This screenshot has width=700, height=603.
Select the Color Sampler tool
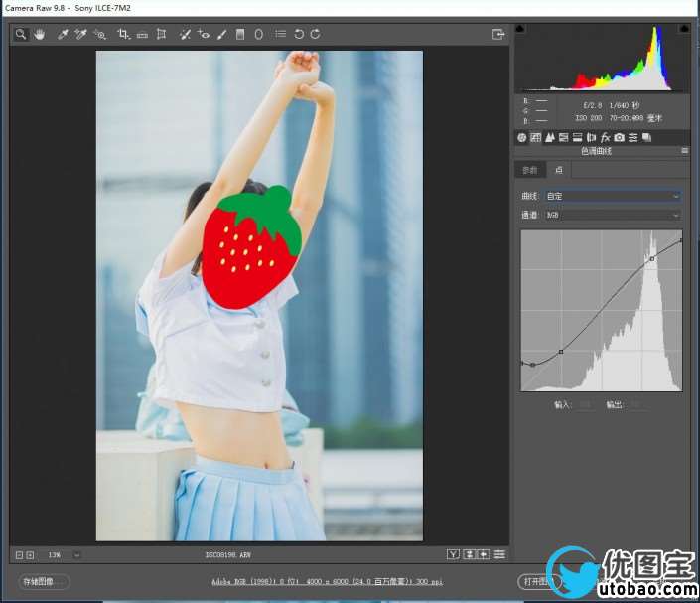[x=80, y=34]
